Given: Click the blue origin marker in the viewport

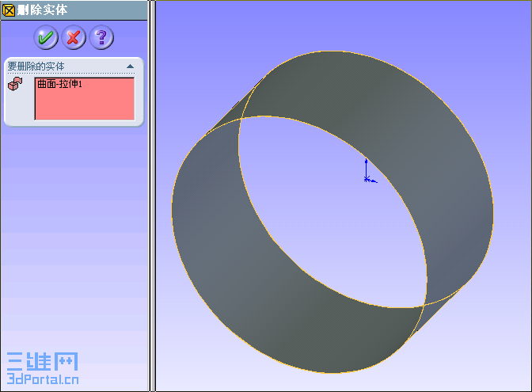Looking at the screenshot, I should point(369,171).
